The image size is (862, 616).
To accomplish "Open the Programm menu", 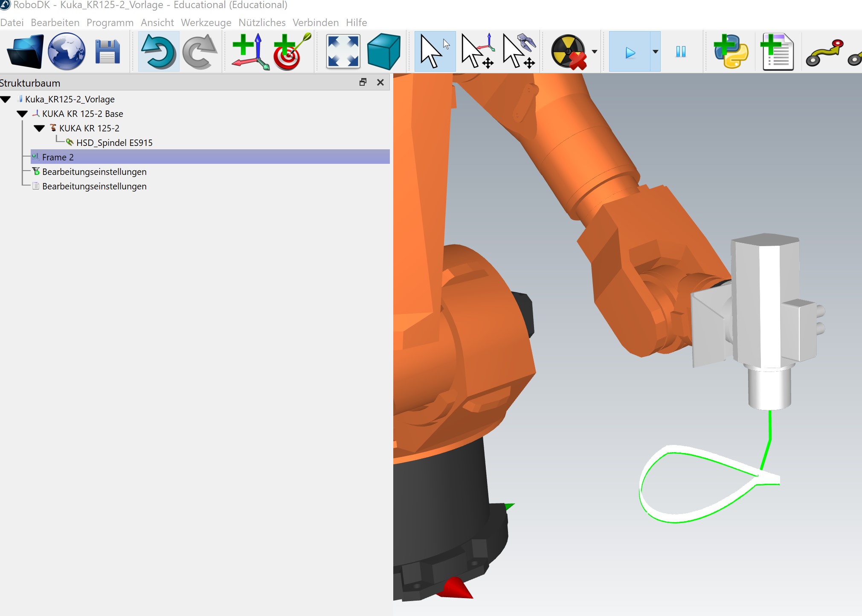I will (110, 22).
